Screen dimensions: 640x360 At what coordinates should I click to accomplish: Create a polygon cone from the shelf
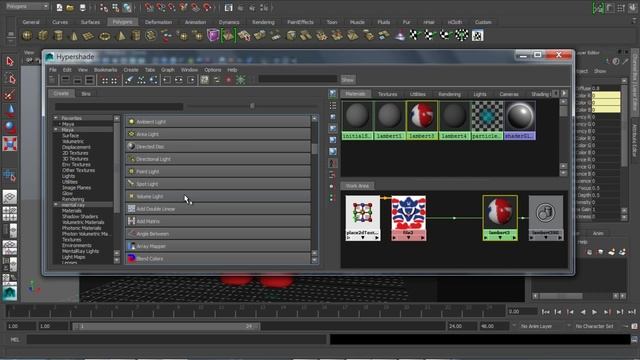74,36
